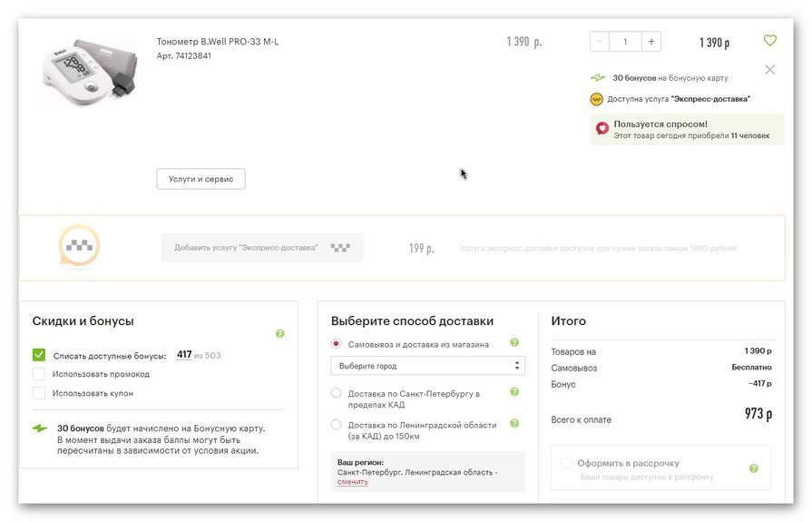Click help icon beside Ленинградская область delivery

(x=514, y=424)
